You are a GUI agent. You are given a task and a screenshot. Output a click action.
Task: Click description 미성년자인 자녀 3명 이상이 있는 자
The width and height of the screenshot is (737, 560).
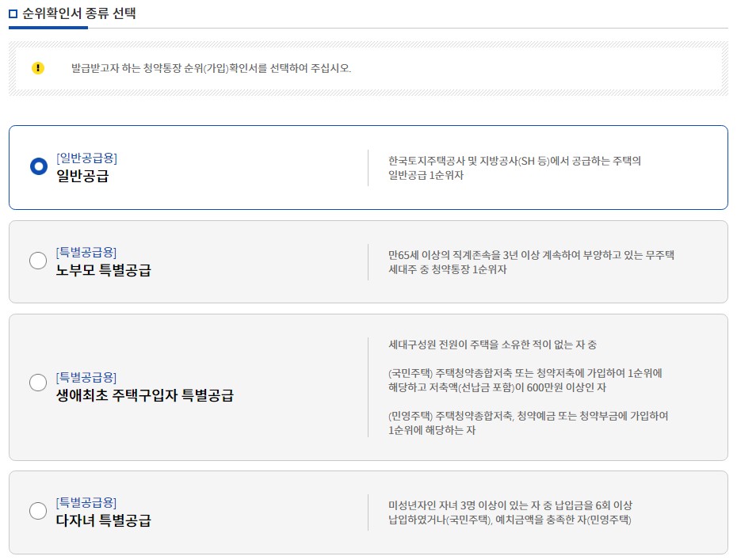tap(510, 512)
